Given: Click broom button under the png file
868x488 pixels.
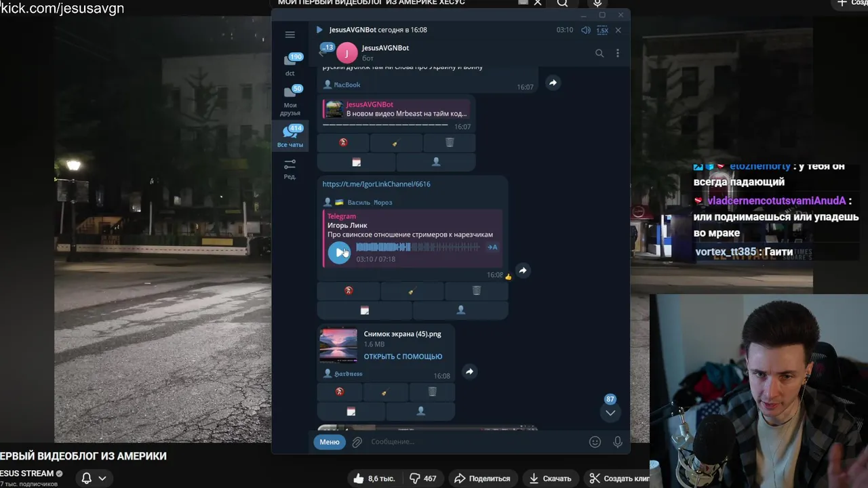Looking at the screenshot, I should coord(384,392).
